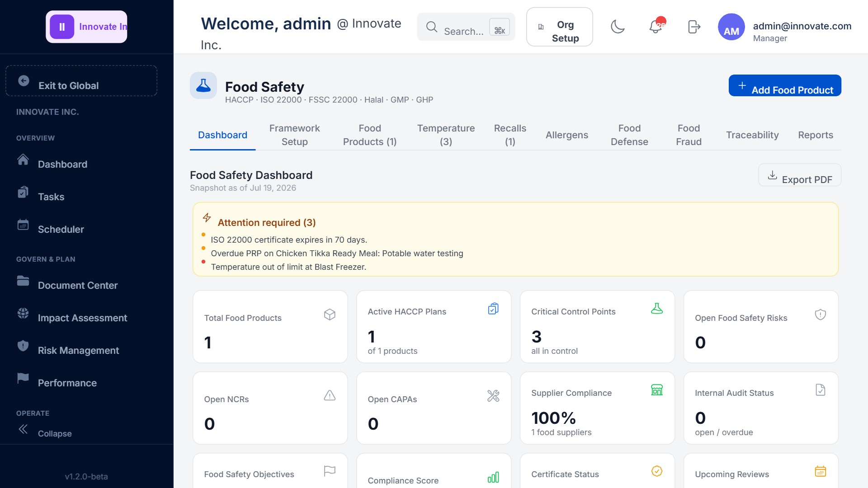Switch to Food Fraud tab
The height and width of the screenshot is (488, 868).
pos(689,135)
